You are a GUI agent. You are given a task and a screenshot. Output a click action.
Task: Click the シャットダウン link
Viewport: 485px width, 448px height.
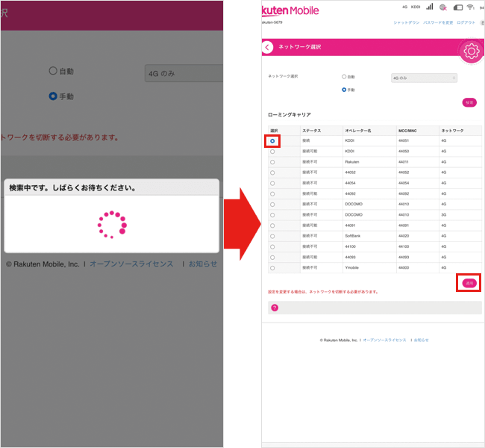(406, 23)
